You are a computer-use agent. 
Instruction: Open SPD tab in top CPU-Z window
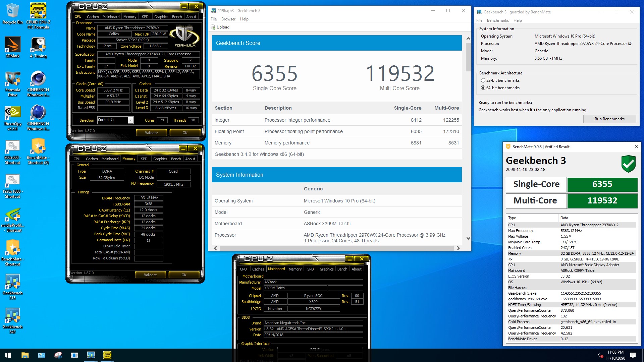pos(145,17)
